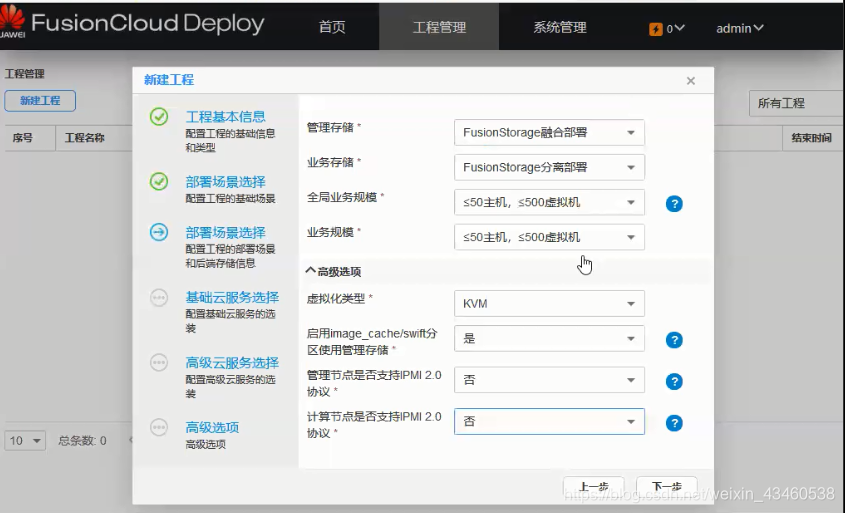Open the 业务存储 dropdown
Image resolution: width=845 pixels, height=513 pixels.
tap(549, 168)
